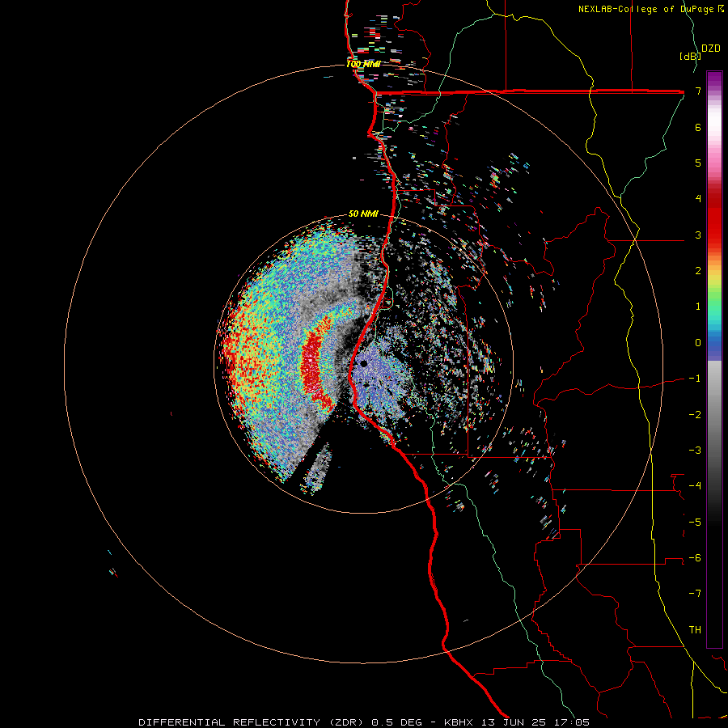Click the TH threshold label on scale
Viewport: 728px width, 728px height.
click(695, 629)
